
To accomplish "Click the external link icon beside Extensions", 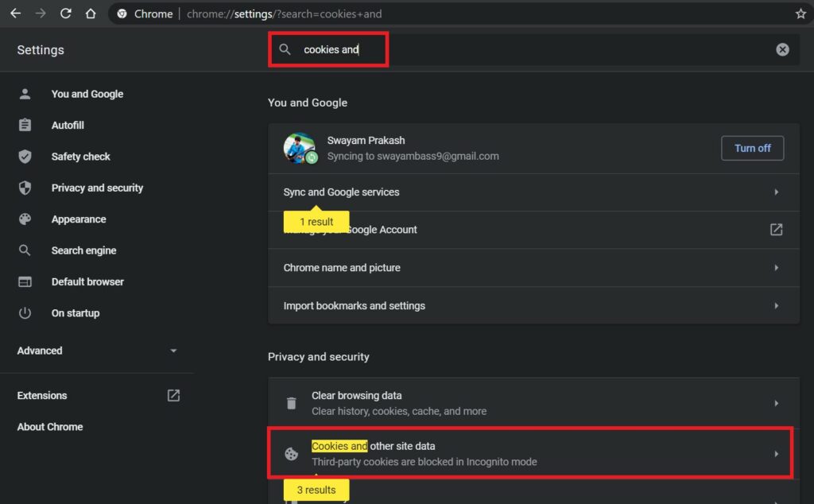I will (173, 396).
